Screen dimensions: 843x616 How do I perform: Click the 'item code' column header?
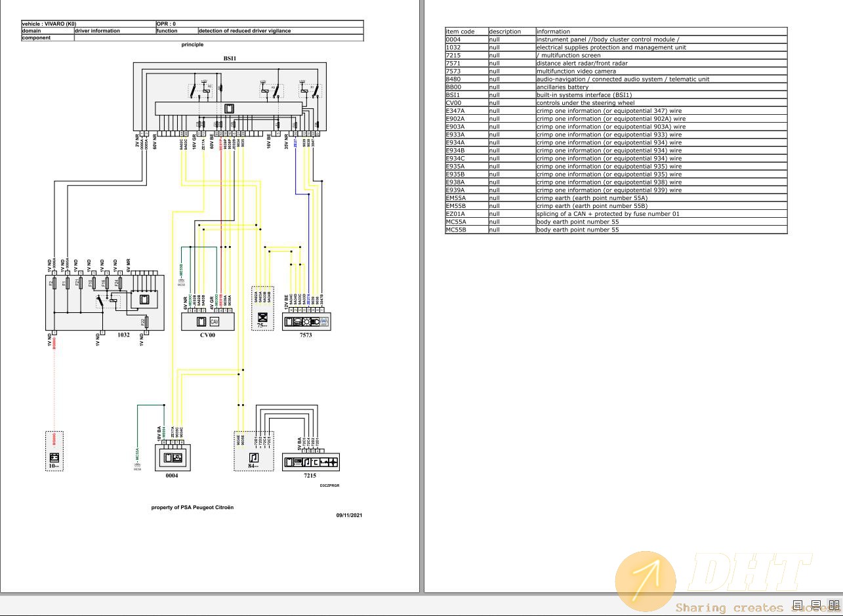tap(466, 31)
